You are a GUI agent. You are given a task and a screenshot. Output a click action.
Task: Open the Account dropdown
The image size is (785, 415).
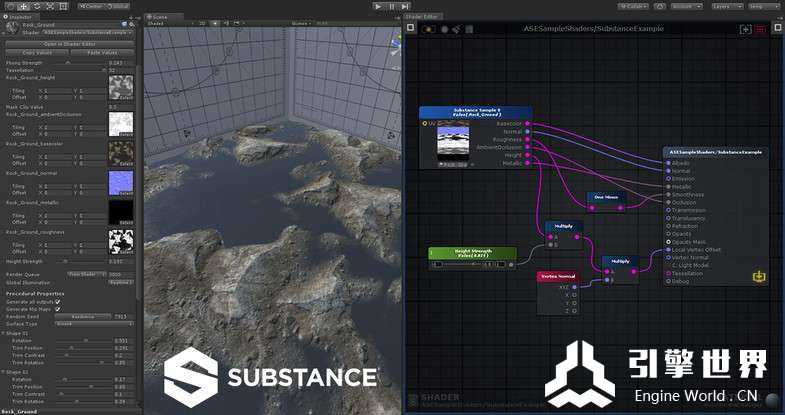coord(686,7)
